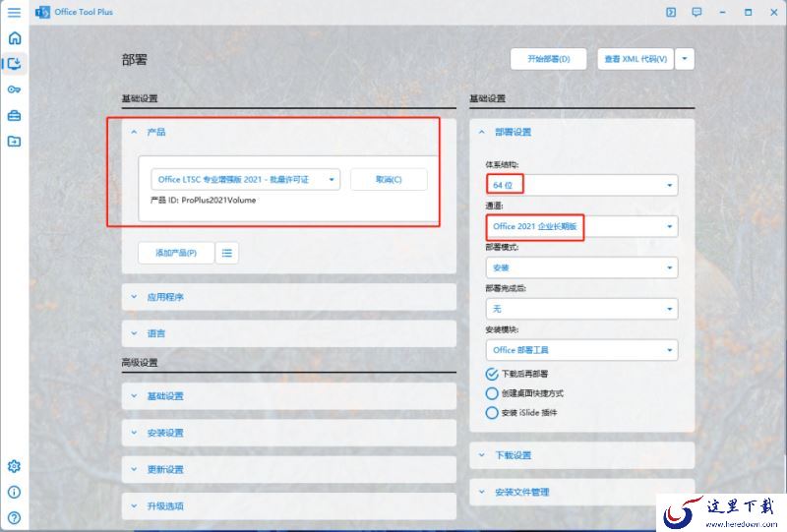
Task: Expand the 应用程序 section
Action: tap(288, 297)
